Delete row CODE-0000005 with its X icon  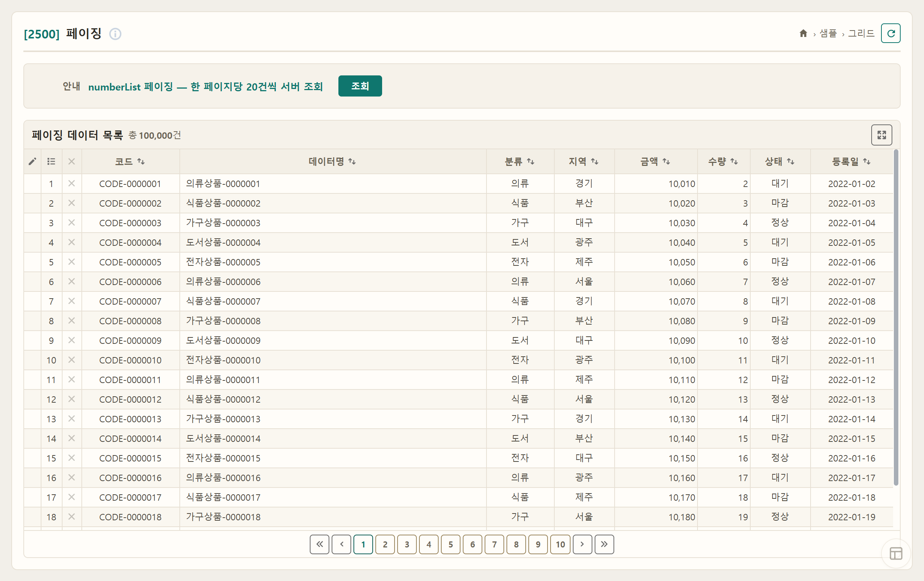coord(71,262)
